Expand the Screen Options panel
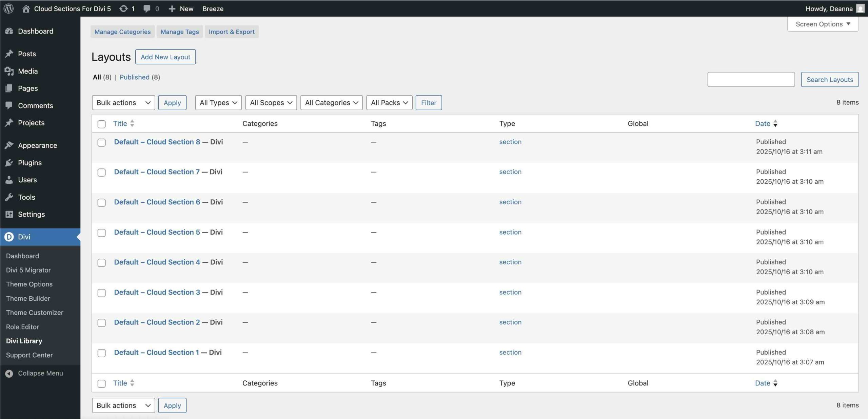Screen dimensions: 868x419 [x=823, y=24]
